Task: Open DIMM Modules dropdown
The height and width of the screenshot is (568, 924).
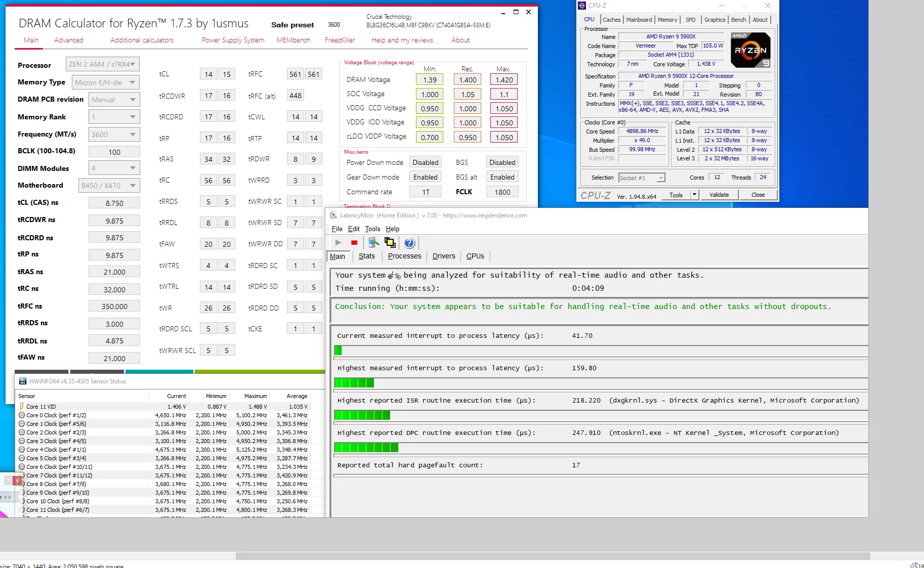Action: tap(114, 168)
